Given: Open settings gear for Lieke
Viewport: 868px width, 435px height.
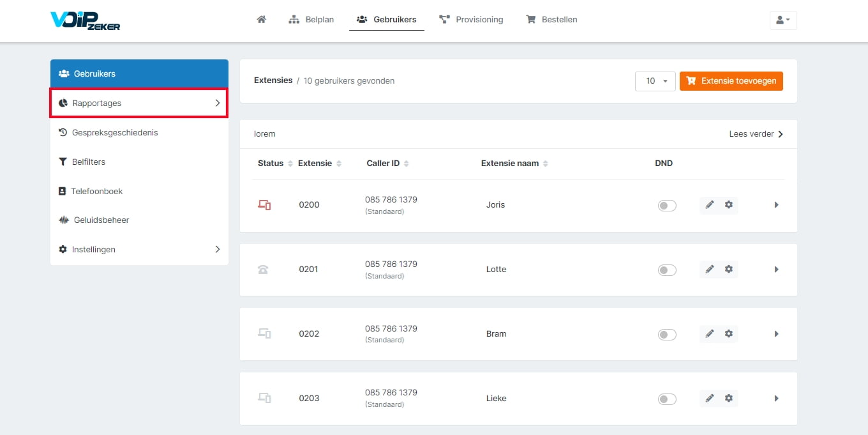Looking at the screenshot, I should click(x=729, y=398).
